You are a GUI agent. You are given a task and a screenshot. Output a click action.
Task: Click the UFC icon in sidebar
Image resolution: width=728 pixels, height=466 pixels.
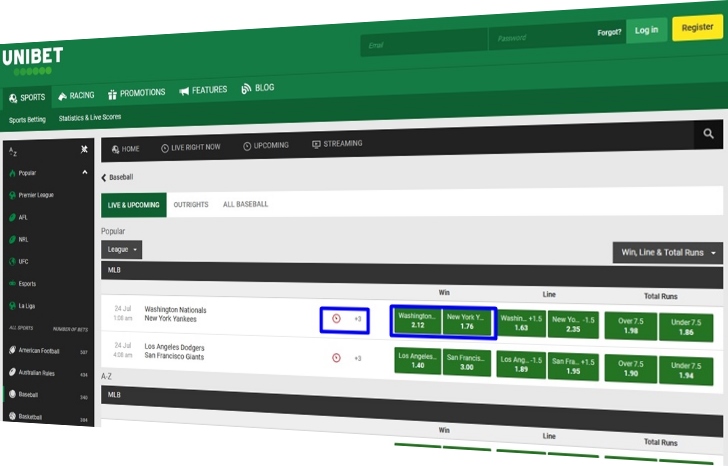(13, 261)
